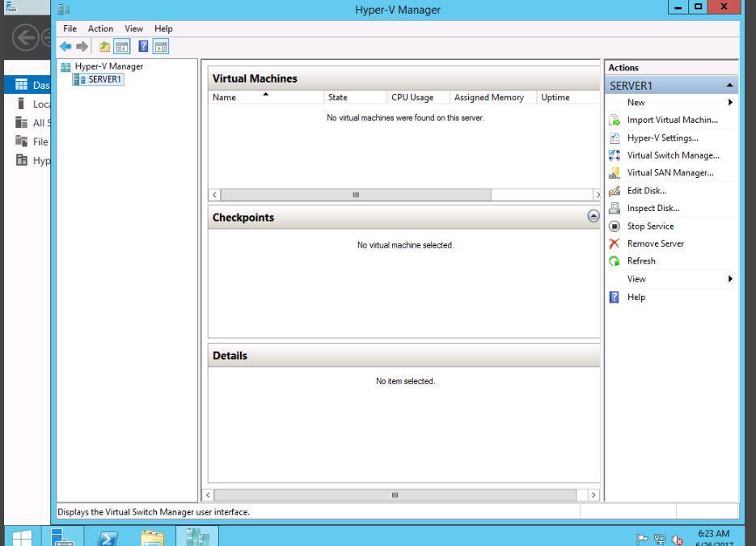Open Virtual SAN Manager
The height and width of the screenshot is (546, 756).
point(669,172)
